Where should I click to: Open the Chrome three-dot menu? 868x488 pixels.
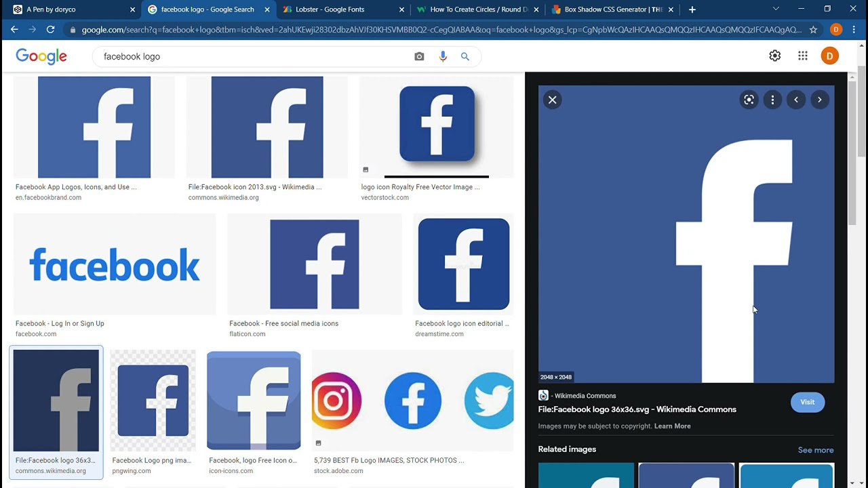tap(854, 30)
